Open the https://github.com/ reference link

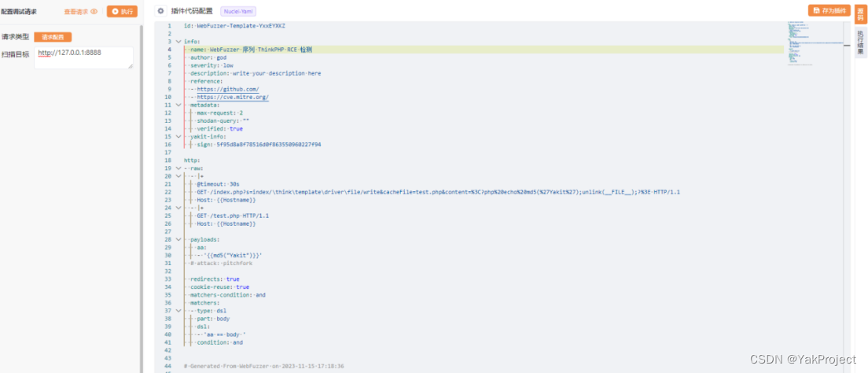[x=227, y=89]
